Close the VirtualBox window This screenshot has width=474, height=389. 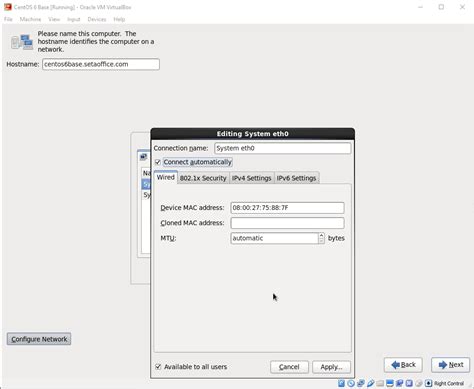(x=462, y=7)
